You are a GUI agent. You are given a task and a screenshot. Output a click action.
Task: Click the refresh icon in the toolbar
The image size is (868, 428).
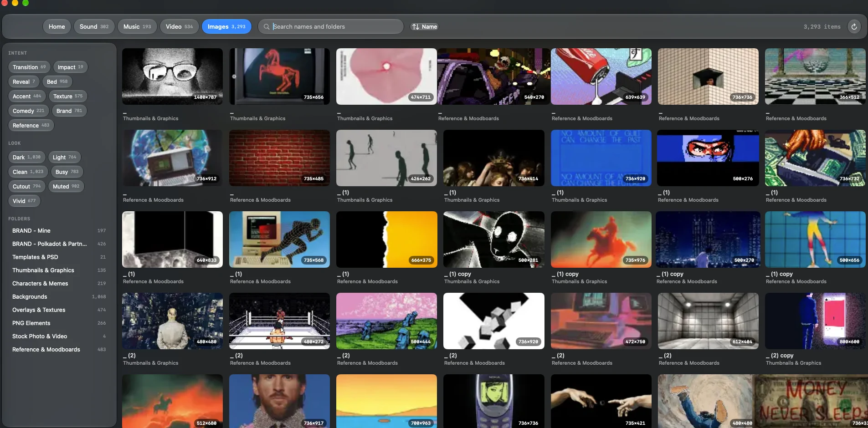click(x=854, y=26)
